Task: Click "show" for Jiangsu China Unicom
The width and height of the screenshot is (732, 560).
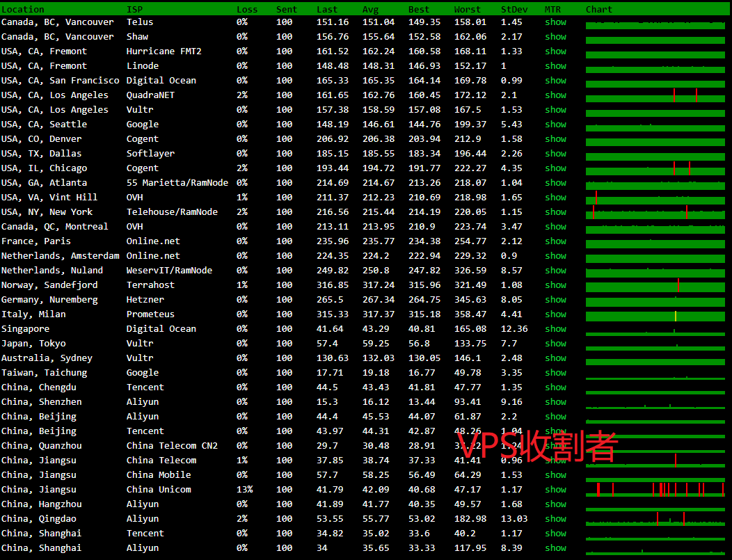Action: point(555,490)
